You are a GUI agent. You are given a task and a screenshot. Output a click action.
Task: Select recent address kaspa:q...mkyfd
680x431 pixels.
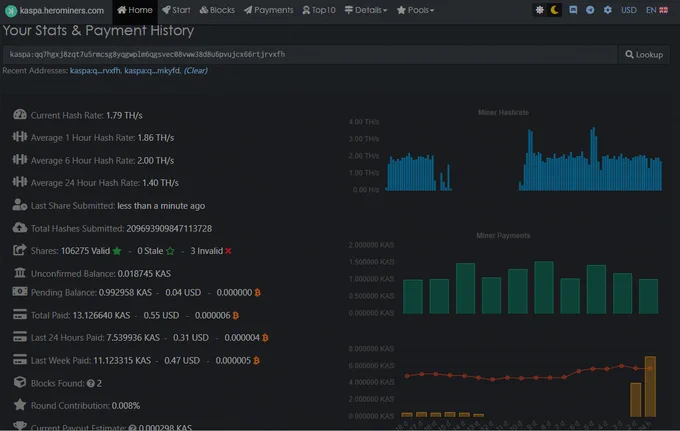tap(152, 71)
